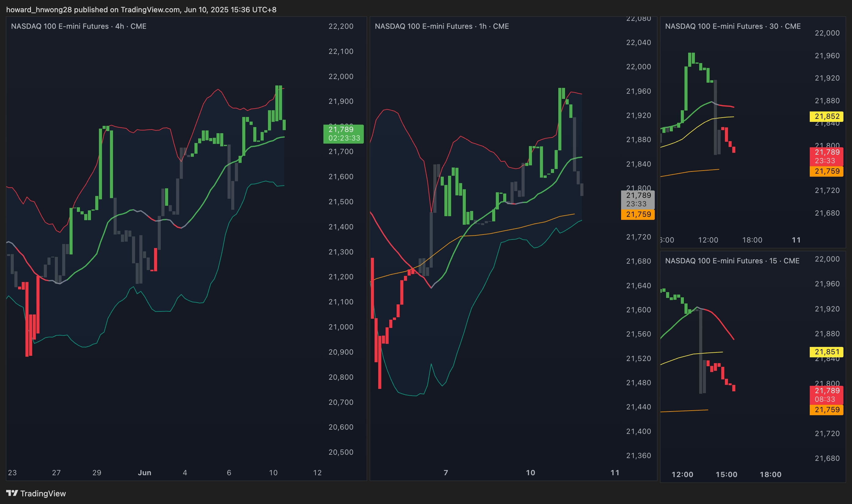852x504 pixels.
Task: Click 18:00 on the 30-minute time axis
Action: click(752, 240)
